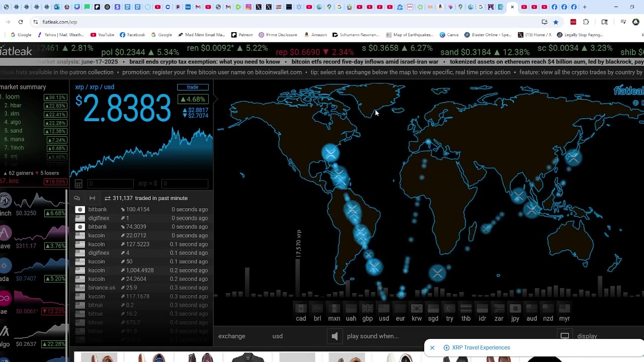644x362 pixels.
Task: Click the display monitor icon
Action: (565, 336)
